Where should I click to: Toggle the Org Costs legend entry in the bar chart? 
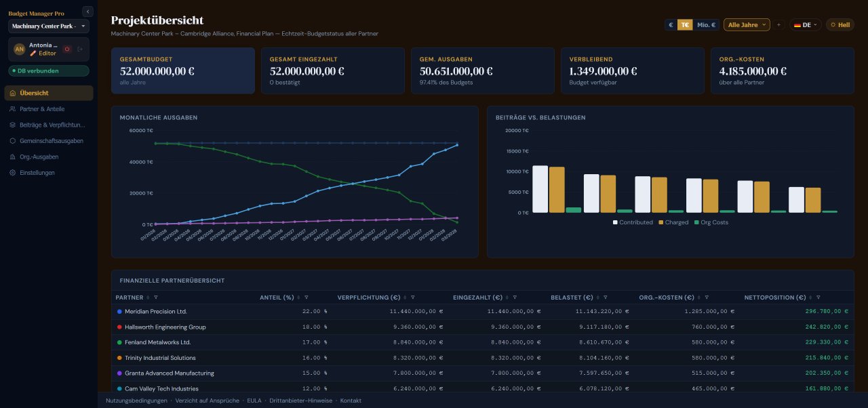point(711,222)
